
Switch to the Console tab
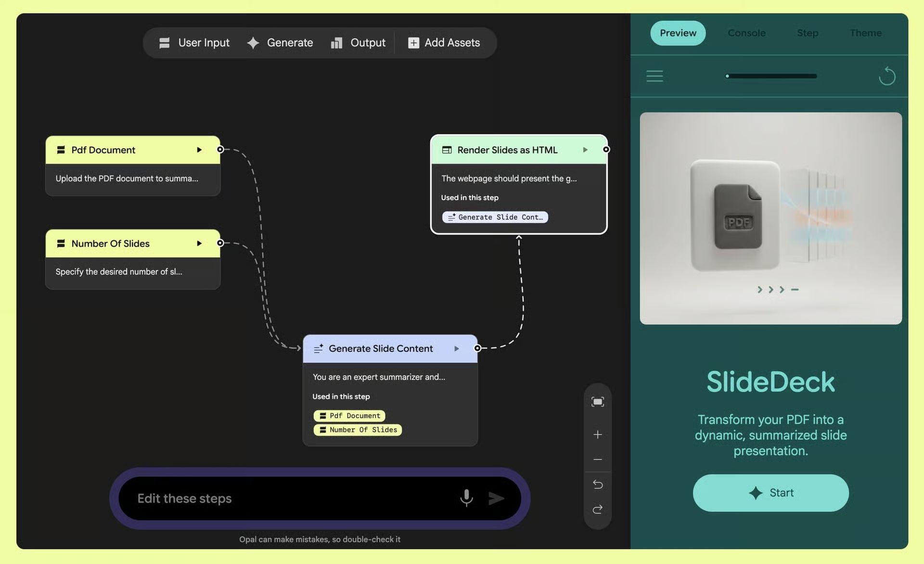(746, 33)
